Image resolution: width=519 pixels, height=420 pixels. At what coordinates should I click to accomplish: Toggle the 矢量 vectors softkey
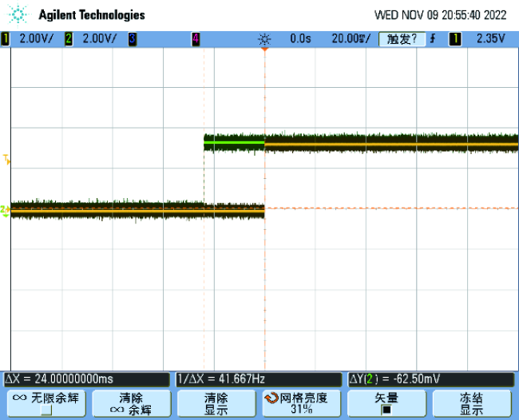(386, 402)
